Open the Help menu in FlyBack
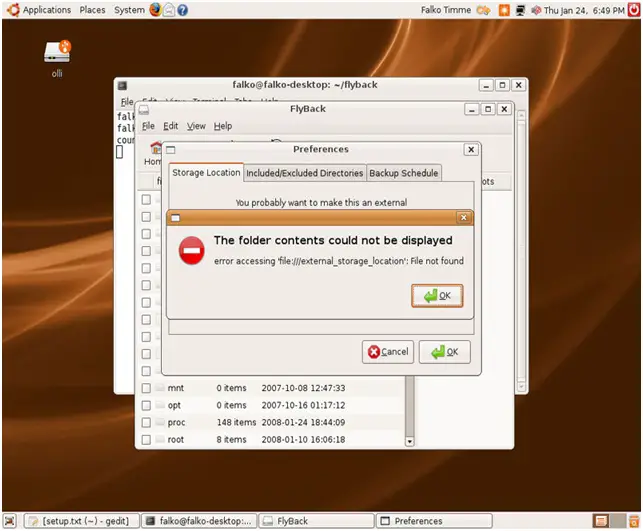 coord(223,126)
